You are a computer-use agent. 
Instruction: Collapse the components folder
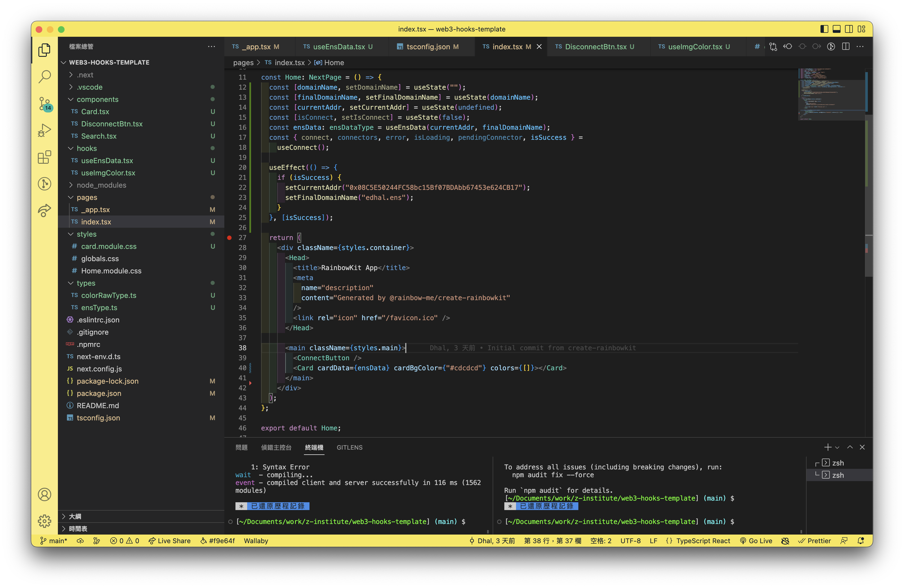97,99
